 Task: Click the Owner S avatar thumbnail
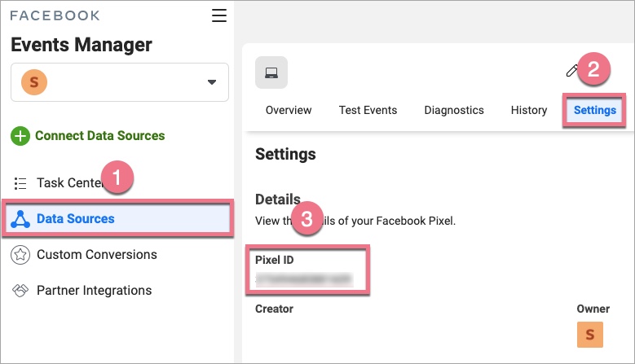pyautogui.click(x=589, y=335)
